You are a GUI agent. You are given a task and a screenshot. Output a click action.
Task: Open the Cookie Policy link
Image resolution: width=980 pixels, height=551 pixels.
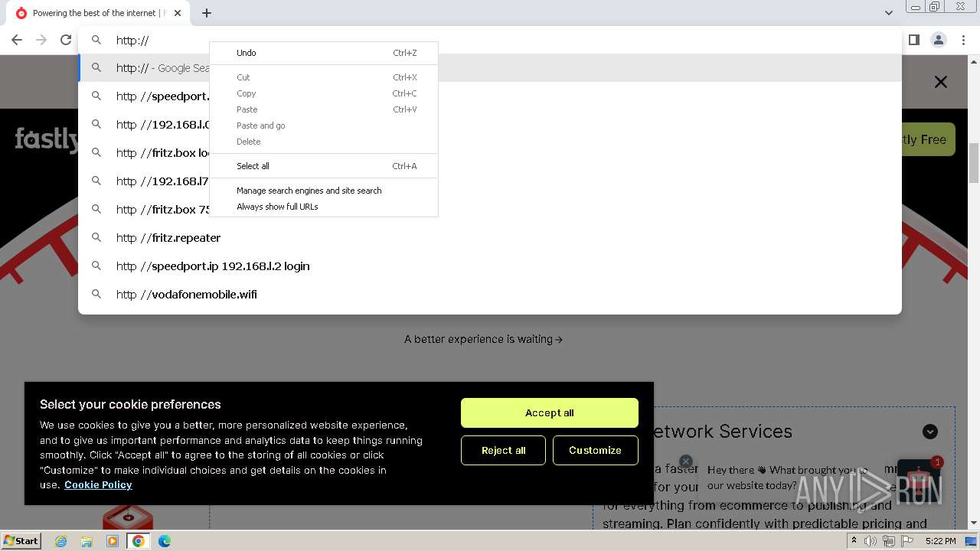(x=98, y=484)
